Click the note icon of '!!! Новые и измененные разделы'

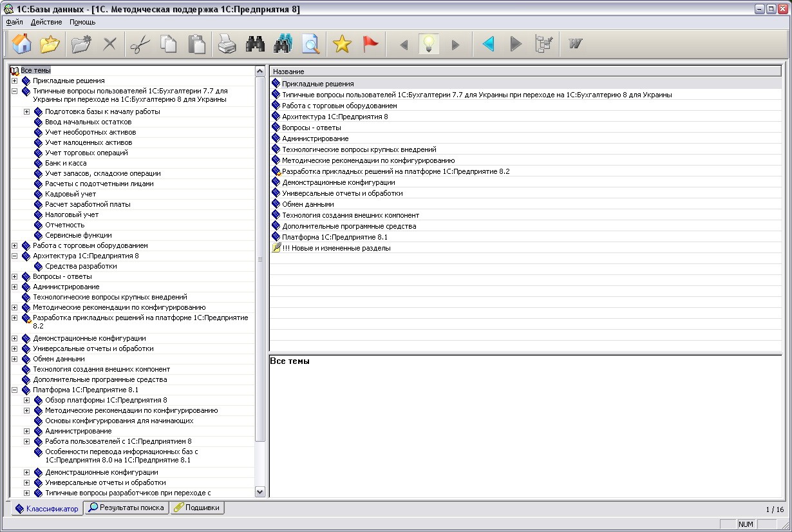click(276, 248)
